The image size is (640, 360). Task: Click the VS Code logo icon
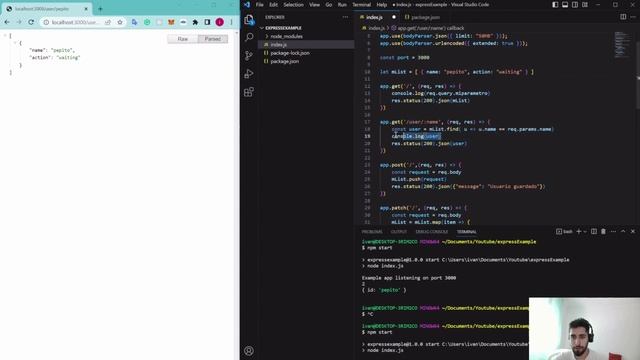tap(247, 4)
